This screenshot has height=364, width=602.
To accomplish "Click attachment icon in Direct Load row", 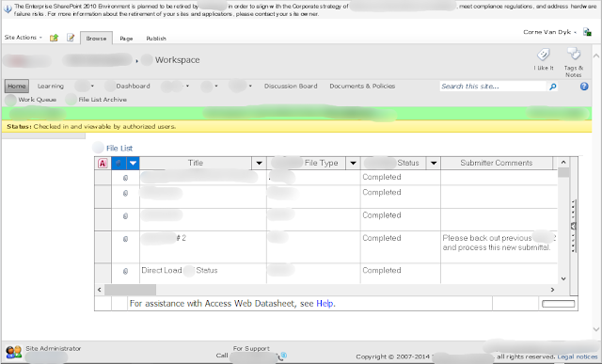I will pos(125,271).
